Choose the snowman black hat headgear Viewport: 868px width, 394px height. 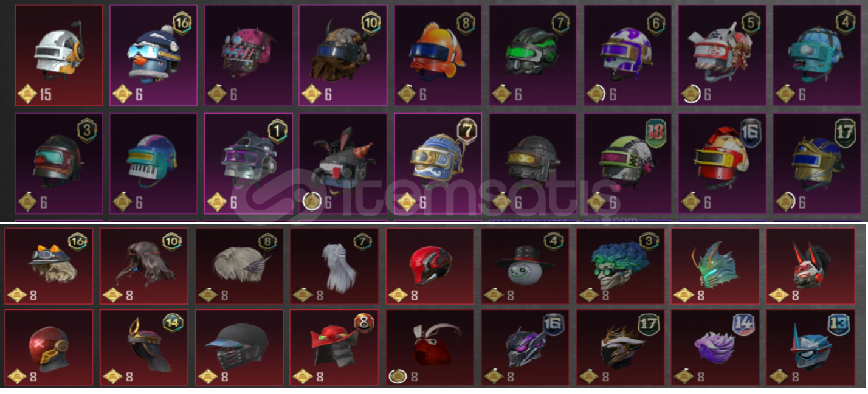tap(525, 266)
